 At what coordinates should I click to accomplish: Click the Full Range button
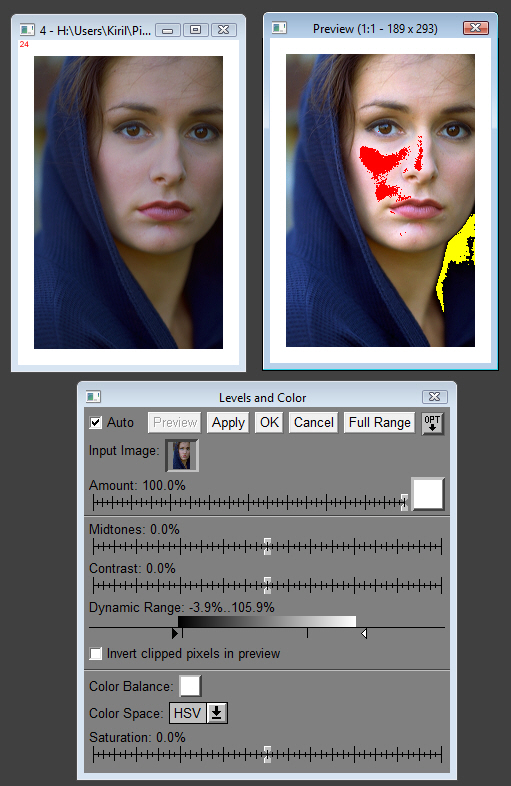point(379,423)
